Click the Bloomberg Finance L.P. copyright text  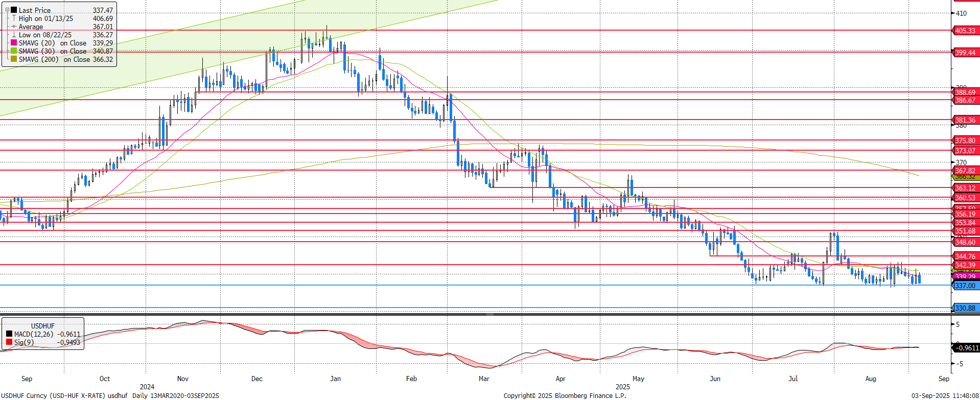(x=565, y=396)
